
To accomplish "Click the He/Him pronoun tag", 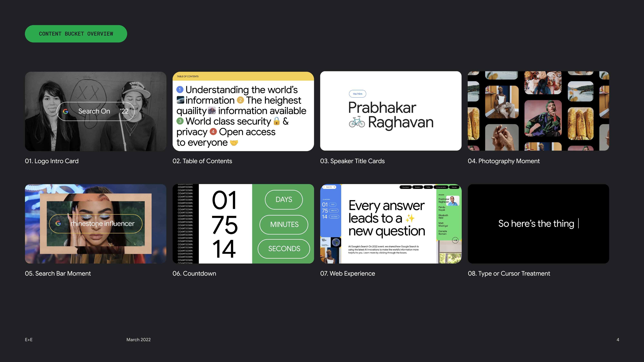I will [x=357, y=94].
